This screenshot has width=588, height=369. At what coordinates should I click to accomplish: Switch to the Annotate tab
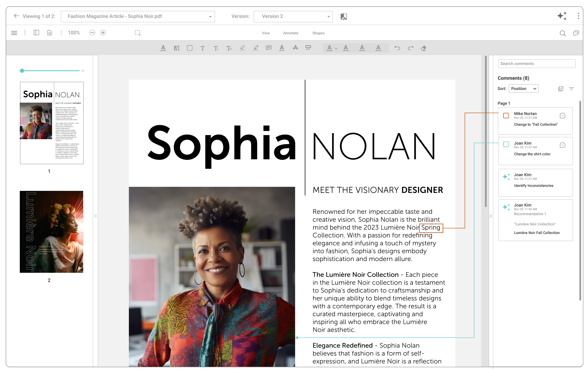coord(291,33)
